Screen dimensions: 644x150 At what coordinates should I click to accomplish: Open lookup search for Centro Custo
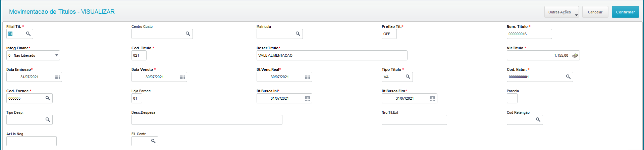(188, 34)
